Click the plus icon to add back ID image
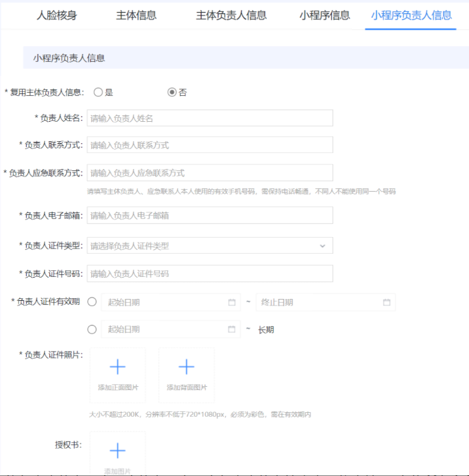Image resolution: width=469 pixels, height=476 pixels. click(187, 367)
